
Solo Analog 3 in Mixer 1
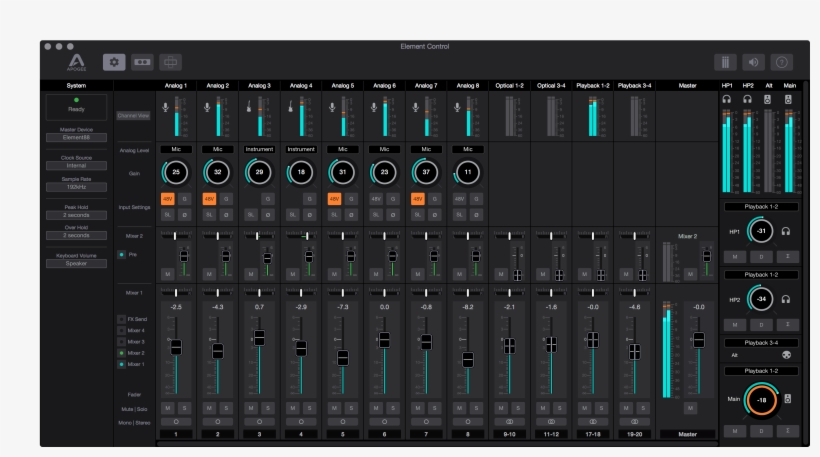(x=268, y=408)
